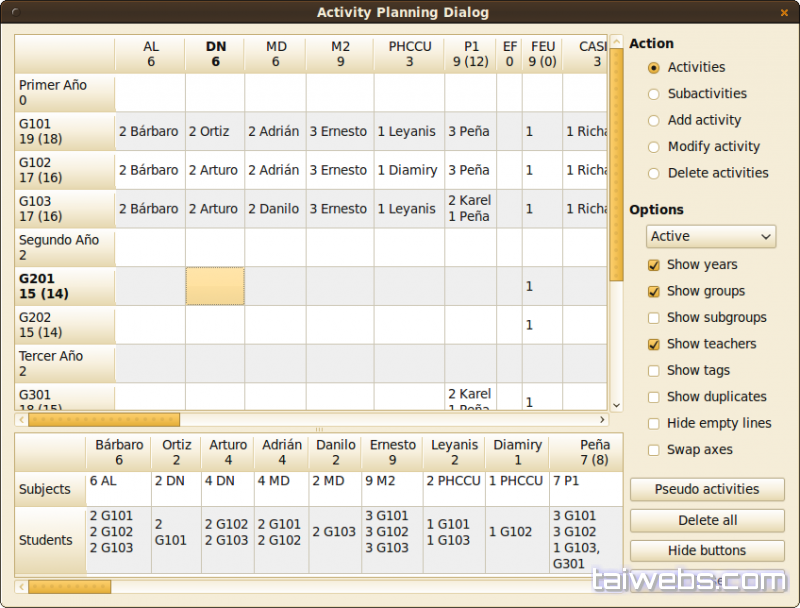
Task: Click the right arrow of the upper horizontal scrollbar
Action: [603, 420]
